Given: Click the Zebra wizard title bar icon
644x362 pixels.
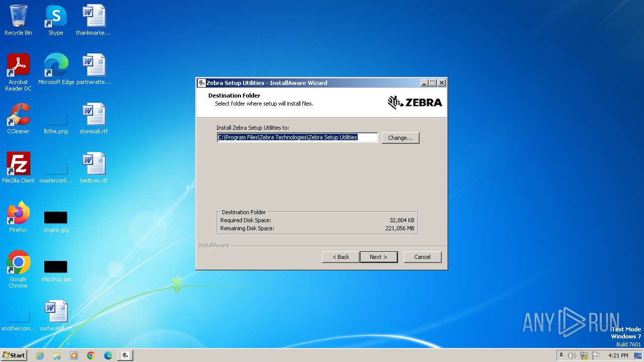Looking at the screenshot, I should coord(202,83).
